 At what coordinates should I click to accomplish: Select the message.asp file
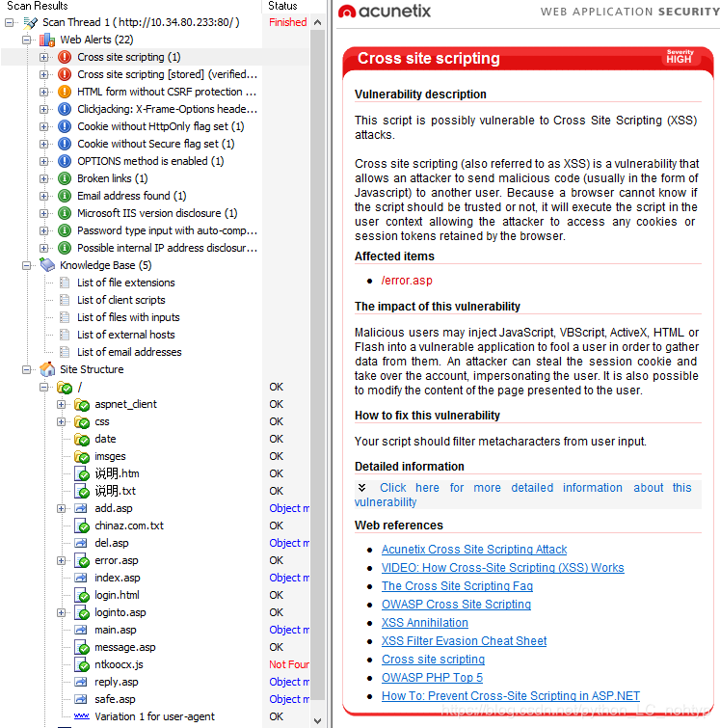(x=125, y=647)
